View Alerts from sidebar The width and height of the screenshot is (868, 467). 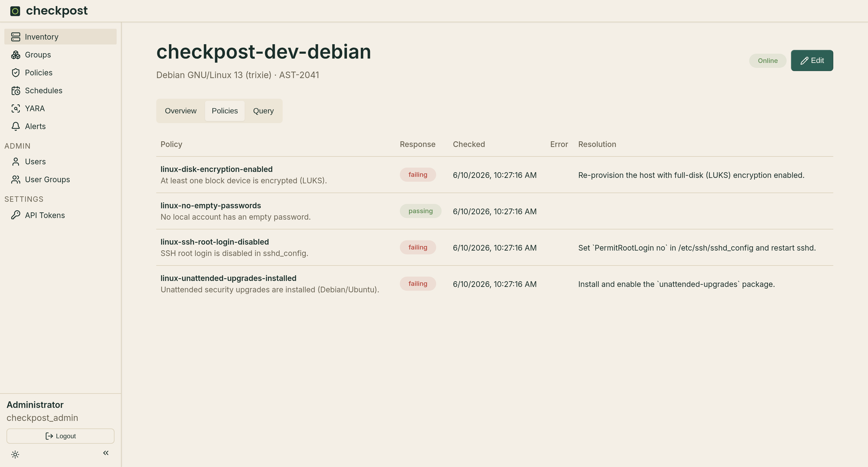[60, 126]
